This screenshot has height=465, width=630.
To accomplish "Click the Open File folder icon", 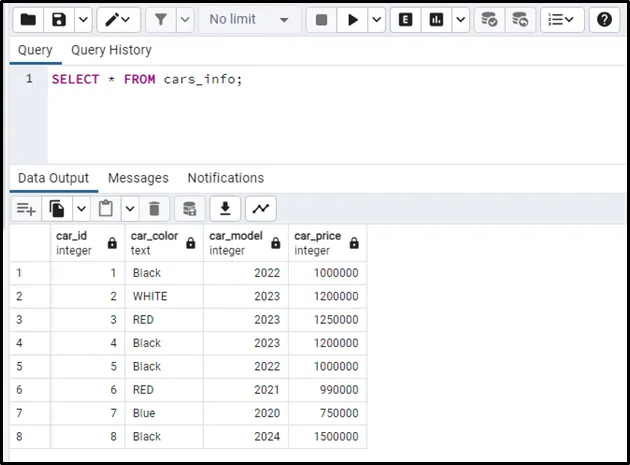I will tap(29, 19).
